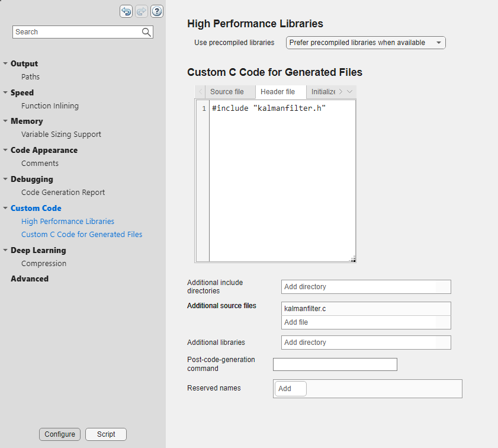Collapse the Custom Code section
The width and height of the screenshot is (498, 448).
(x=5, y=208)
